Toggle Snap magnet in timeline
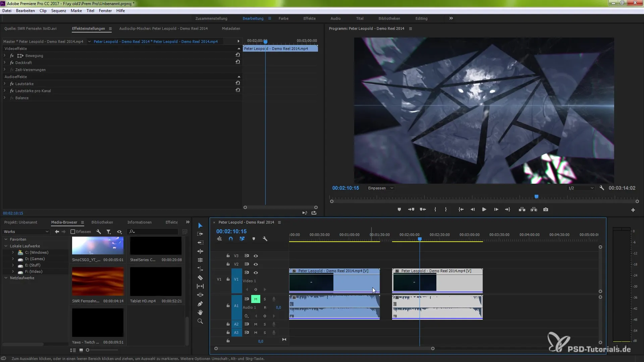 click(231, 239)
